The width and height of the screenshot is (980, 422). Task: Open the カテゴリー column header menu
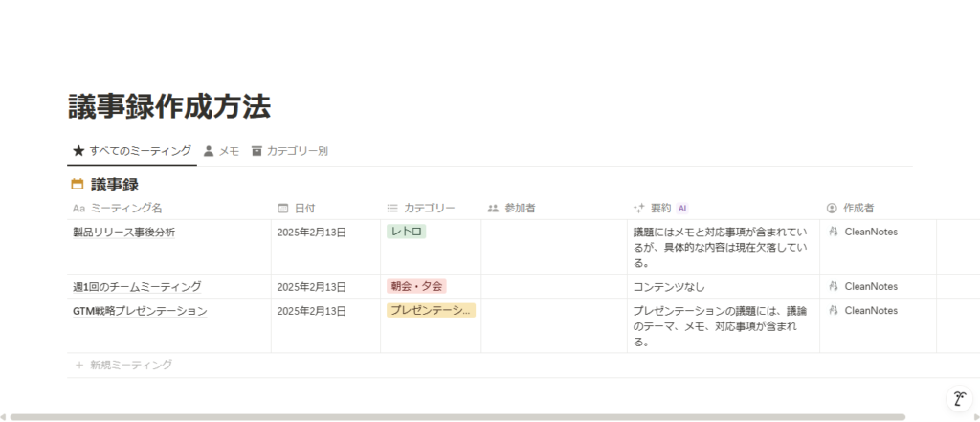click(431, 209)
